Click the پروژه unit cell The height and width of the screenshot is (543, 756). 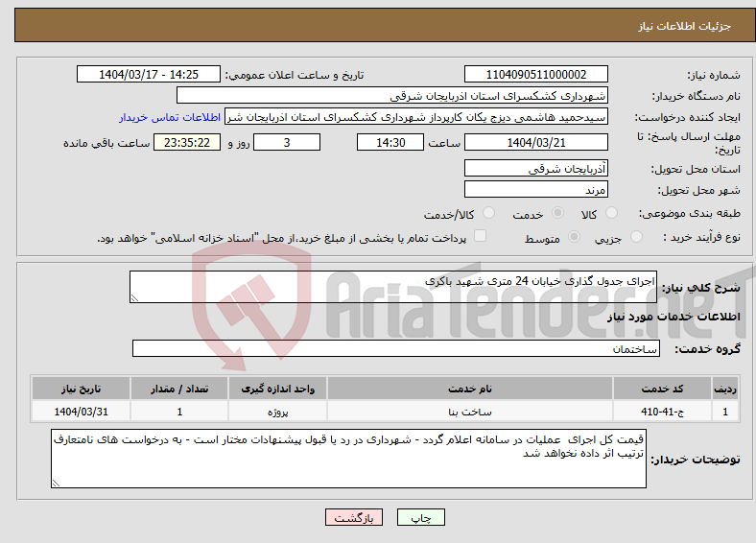(277, 412)
